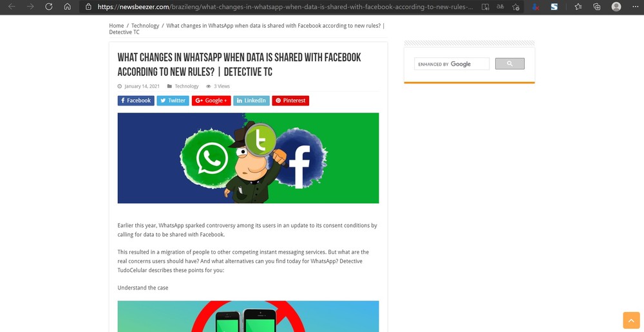Share article on Twitter

[x=173, y=100]
